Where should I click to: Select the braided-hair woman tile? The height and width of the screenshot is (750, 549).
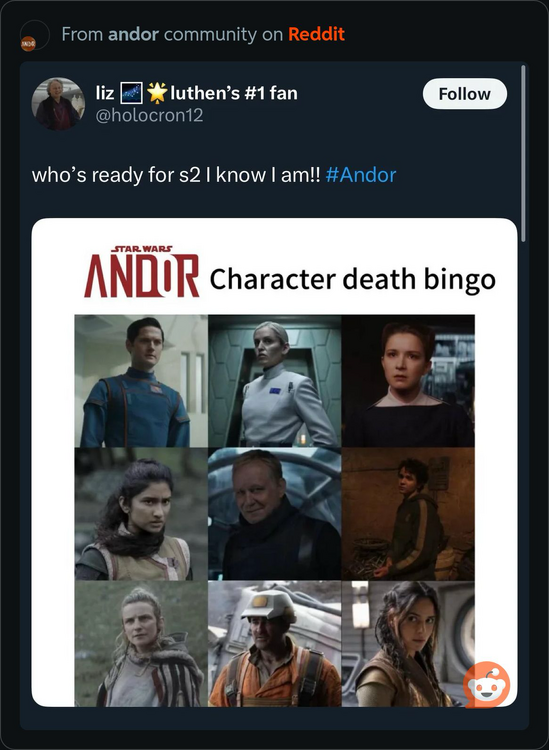point(408,643)
